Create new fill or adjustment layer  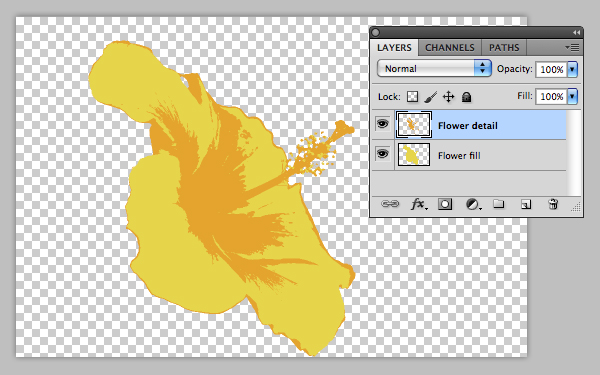[473, 205]
